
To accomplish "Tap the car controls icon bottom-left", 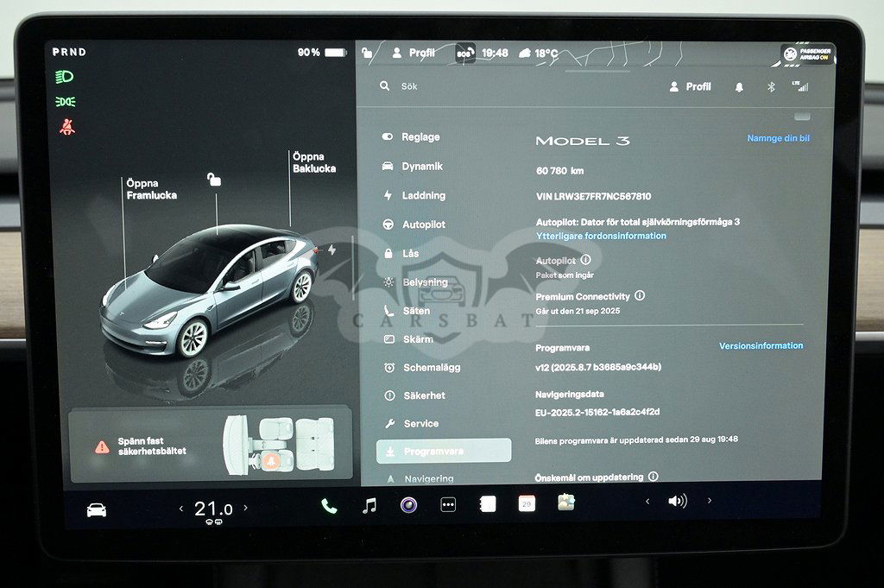I will tap(97, 509).
